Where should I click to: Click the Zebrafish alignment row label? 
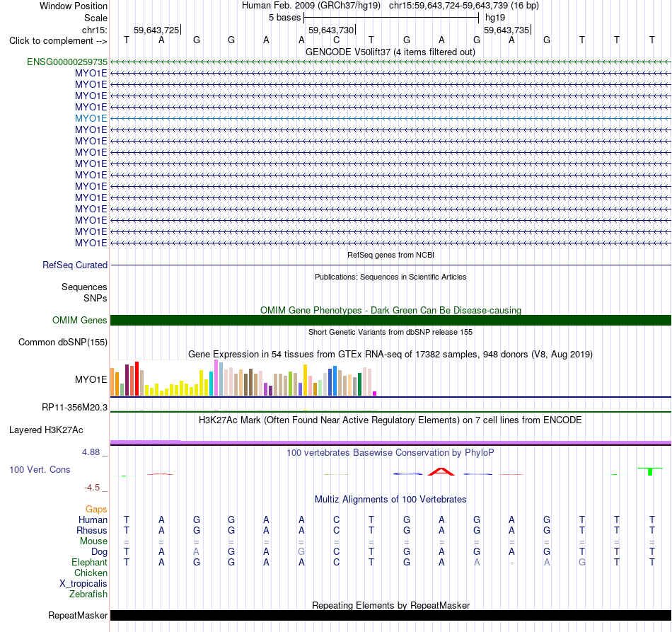pos(88,594)
